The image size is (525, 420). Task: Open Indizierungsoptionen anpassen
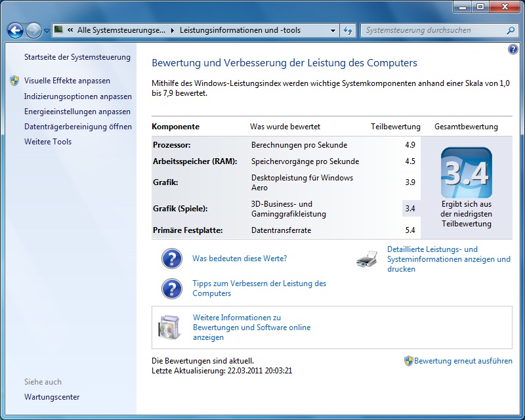coord(77,96)
